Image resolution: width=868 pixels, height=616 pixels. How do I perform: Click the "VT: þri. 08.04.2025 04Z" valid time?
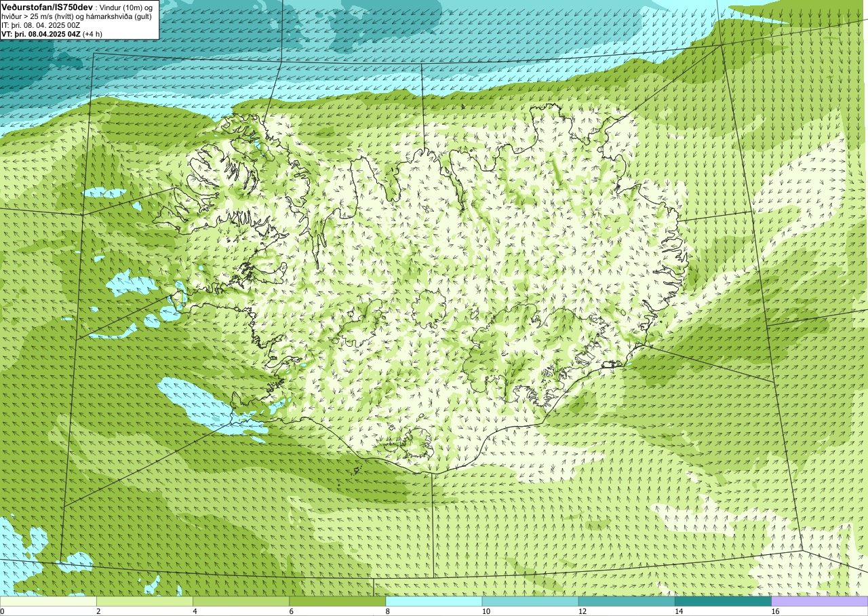[x=41, y=33]
